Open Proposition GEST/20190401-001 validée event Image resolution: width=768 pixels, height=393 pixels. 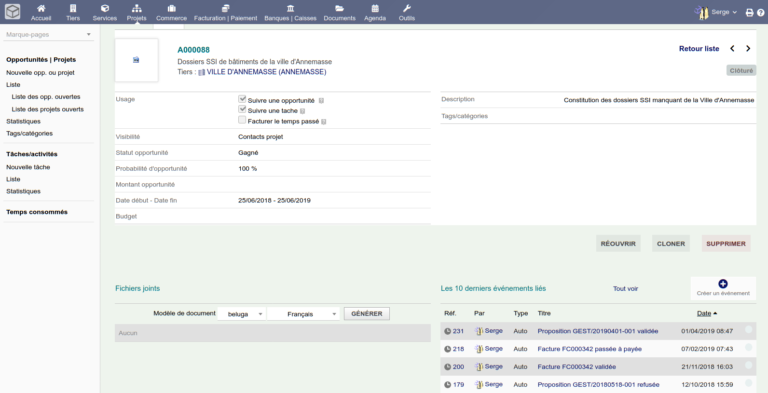click(598, 331)
